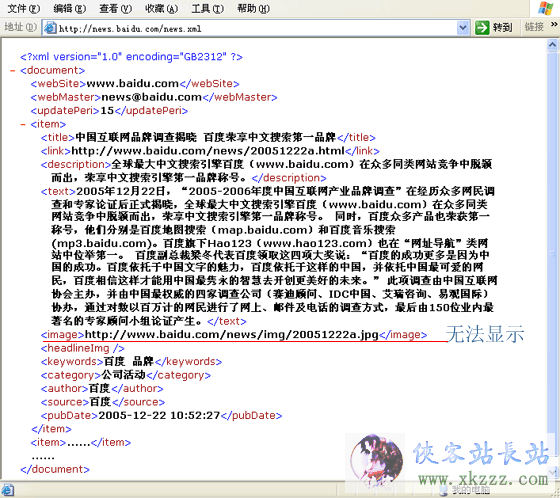This screenshot has width=560, height=498.
Task: Open the 帮助(H) menu
Action: [253, 9]
